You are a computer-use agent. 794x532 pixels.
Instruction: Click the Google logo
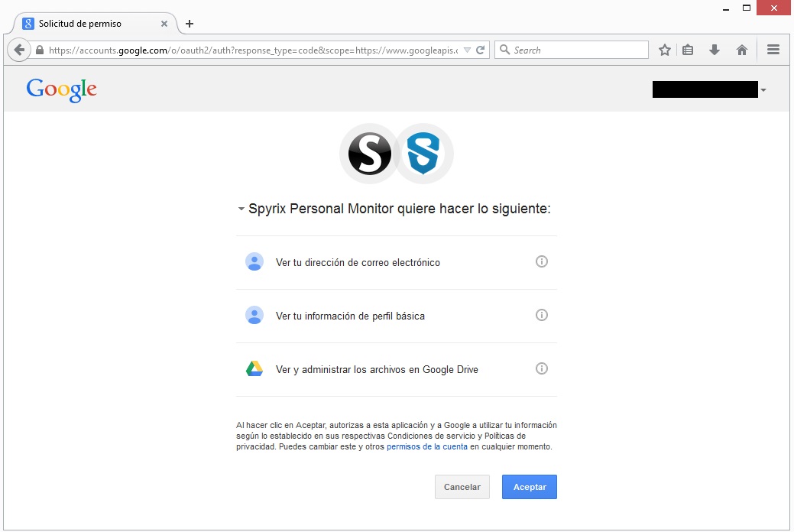[x=61, y=89]
